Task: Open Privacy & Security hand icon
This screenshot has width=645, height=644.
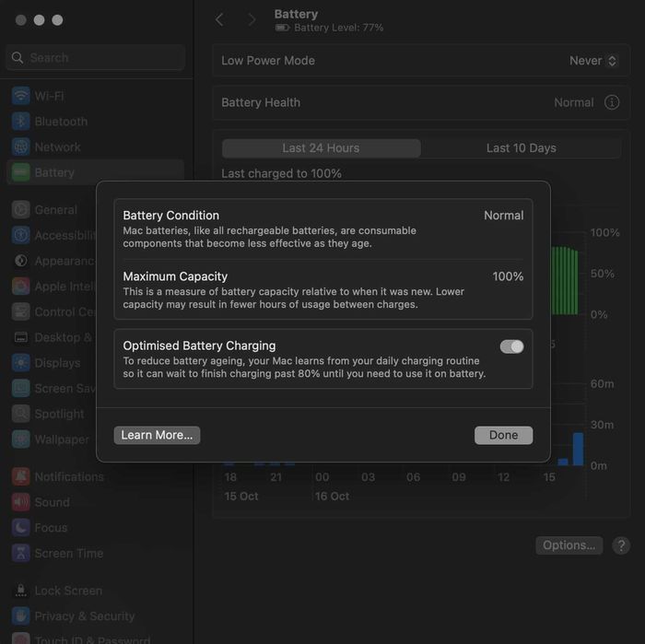Action: pyautogui.click(x=20, y=616)
